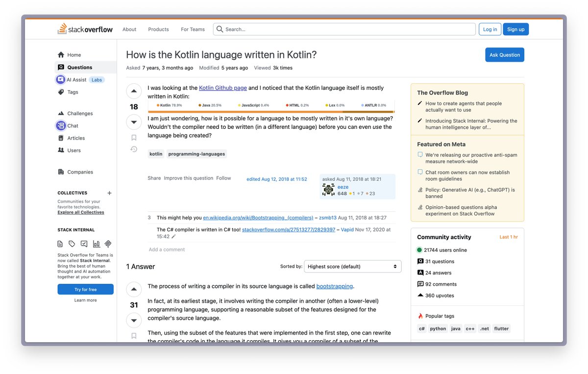Click the Tags icon in sidebar
The width and height of the screenshot is (588, 374).
pos(61,92)
